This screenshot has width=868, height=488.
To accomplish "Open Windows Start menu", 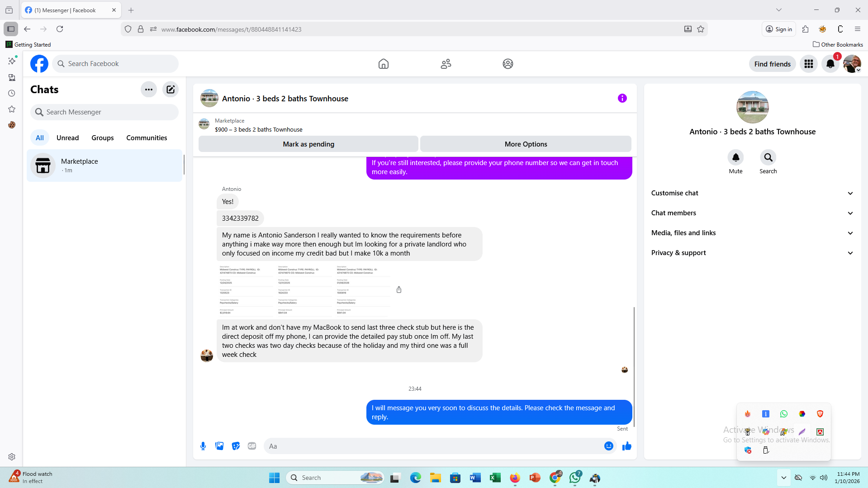I will click(x=274, y=478).
